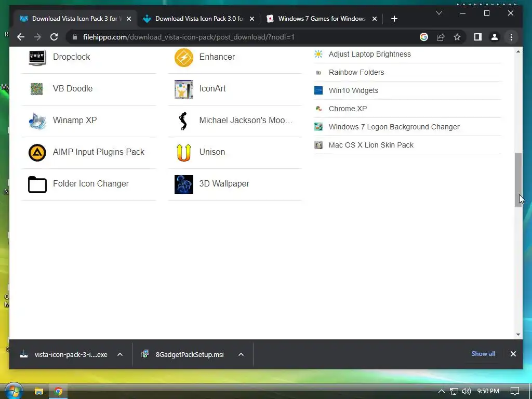Screen dimensions: 532x399
Task: Open the Winamp XP icon
Action: [37, 121]
